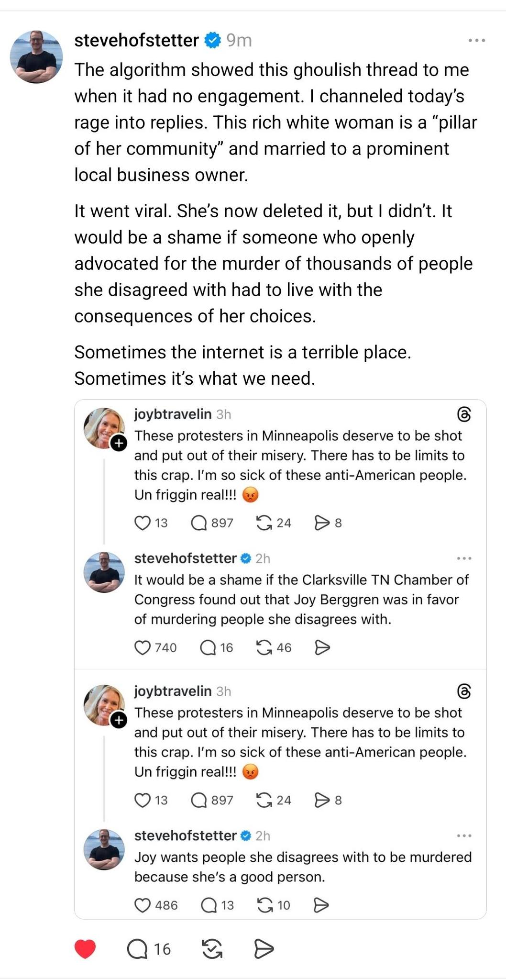Share the reply with 740 likes

[322, 647]
